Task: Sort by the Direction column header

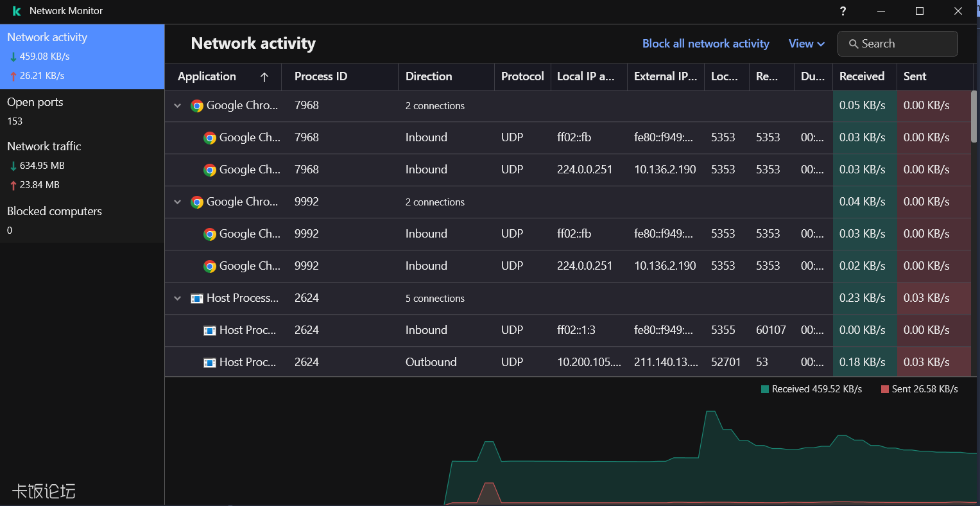Action: pos(446,76)
